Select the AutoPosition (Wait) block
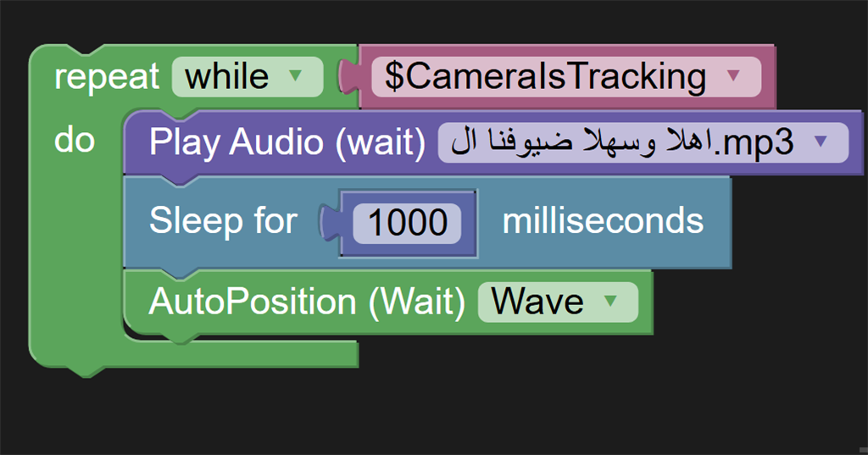 pos(306,302)
